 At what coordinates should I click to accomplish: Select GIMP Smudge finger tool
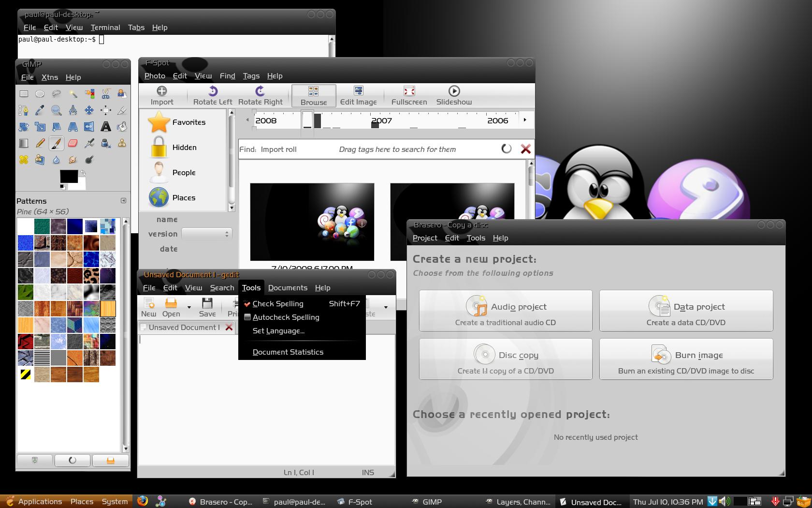point(73,160)
